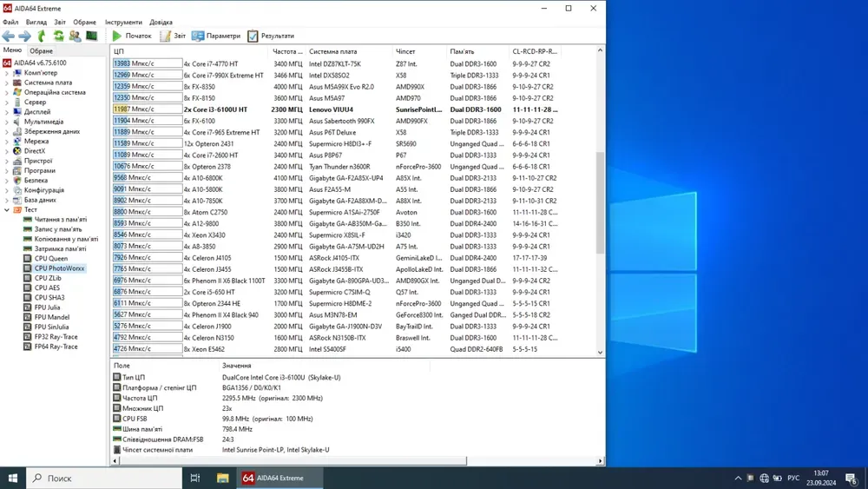Click the forward navigation arrow

[x=24, y=36]
